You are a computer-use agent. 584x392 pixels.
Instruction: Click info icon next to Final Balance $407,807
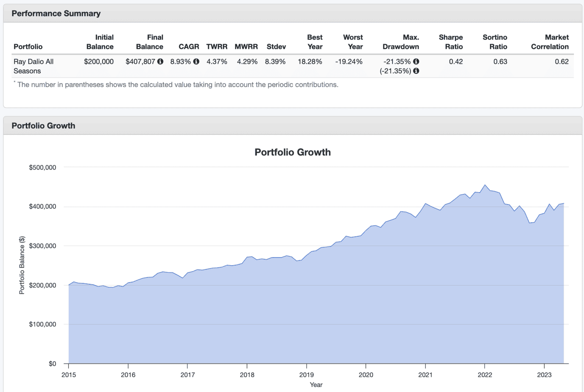[160, 62]
